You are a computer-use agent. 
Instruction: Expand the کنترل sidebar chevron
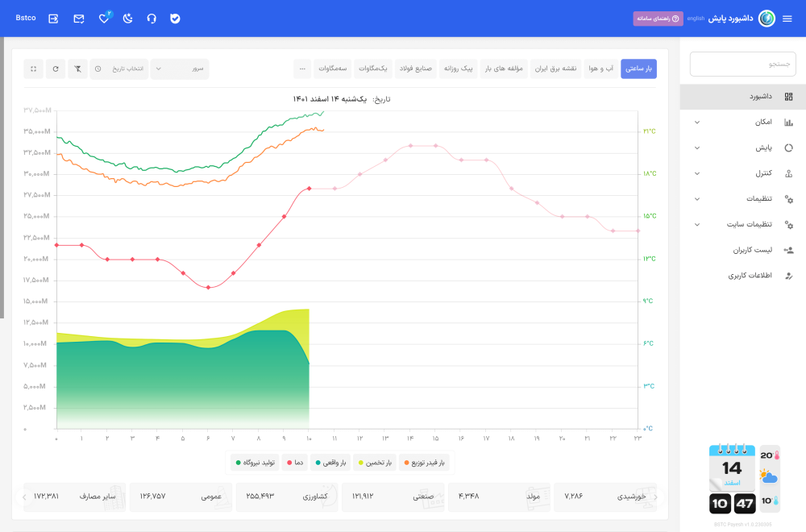click(x=697, y=173)
